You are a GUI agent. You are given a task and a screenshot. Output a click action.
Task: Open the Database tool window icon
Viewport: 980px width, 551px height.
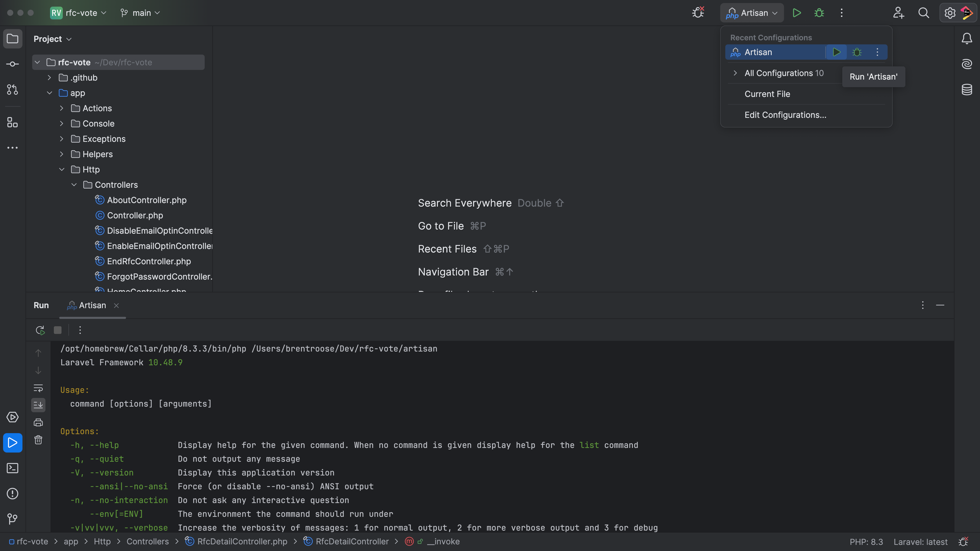tap(967, 90)
